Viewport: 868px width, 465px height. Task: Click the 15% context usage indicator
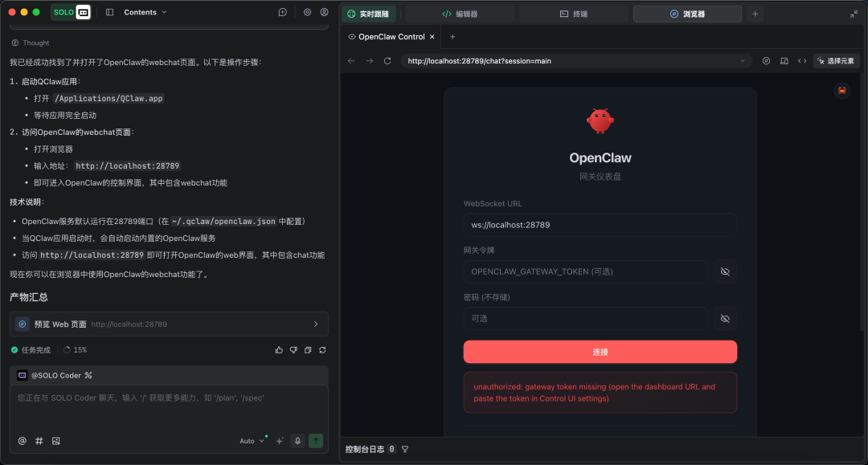76,350
